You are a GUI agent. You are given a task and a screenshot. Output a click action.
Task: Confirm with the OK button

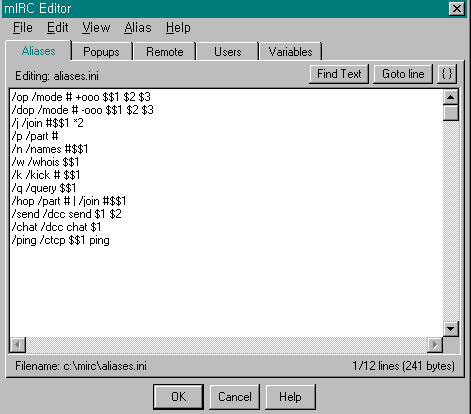(178, 397)
